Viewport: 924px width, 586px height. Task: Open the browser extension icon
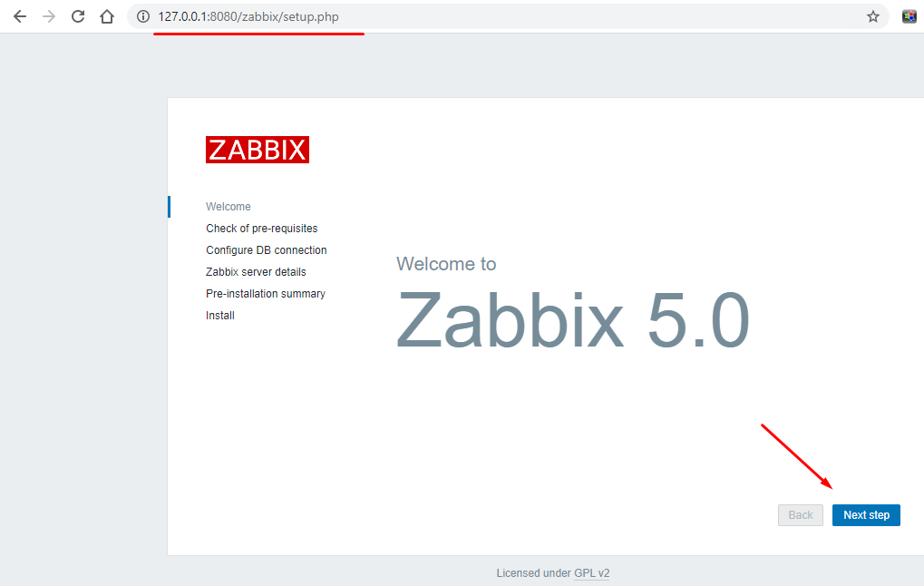coord(909,16)
